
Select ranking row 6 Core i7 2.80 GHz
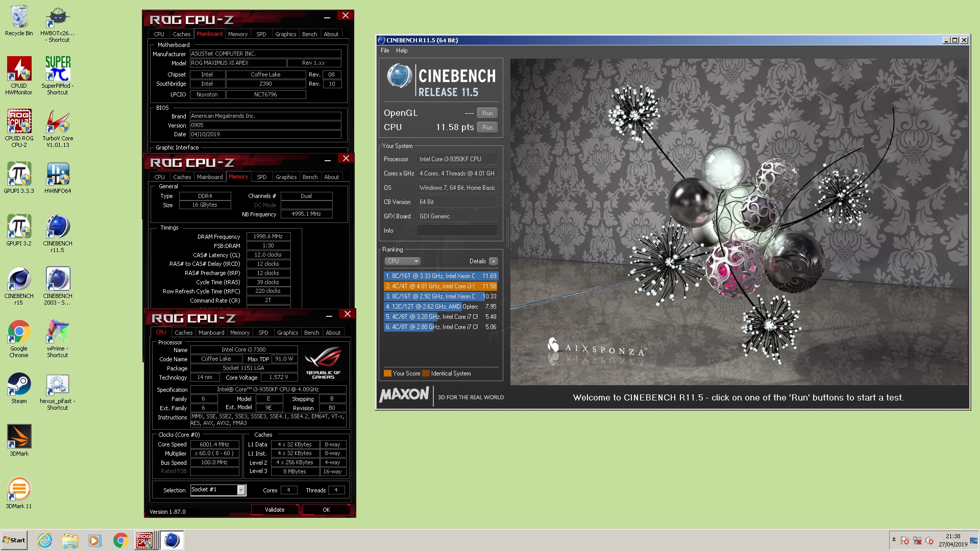(440, 327)
